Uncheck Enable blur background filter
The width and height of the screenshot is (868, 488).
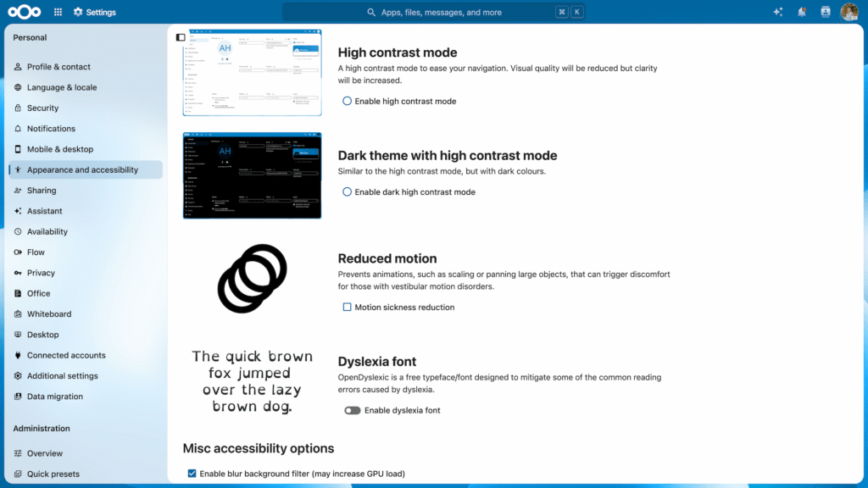click(x=192, y=474)
